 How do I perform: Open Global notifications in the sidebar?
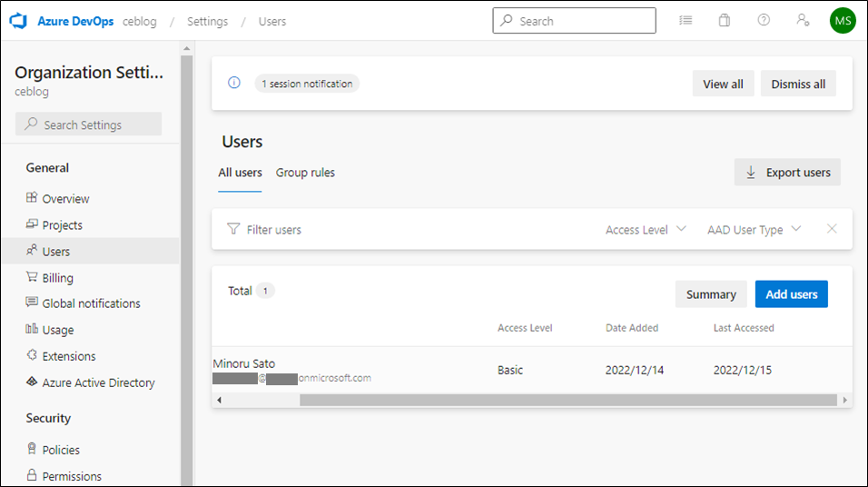point(91,303)
